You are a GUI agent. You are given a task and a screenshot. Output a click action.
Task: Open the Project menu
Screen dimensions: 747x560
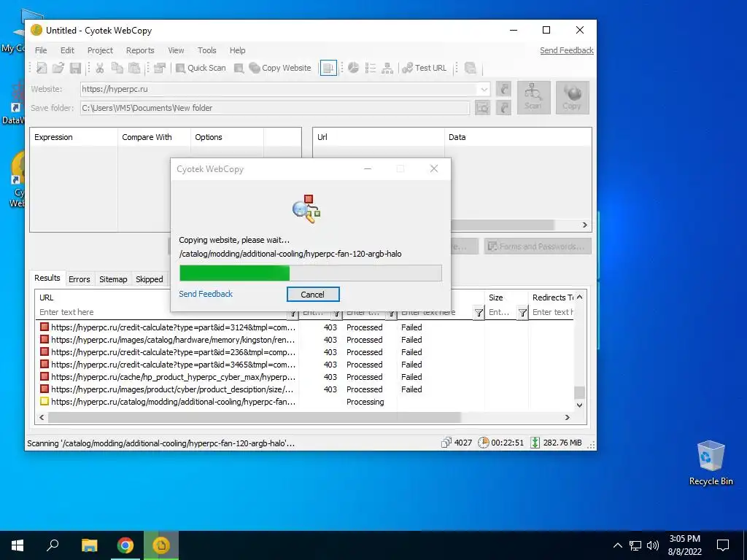tap(100, 50)
